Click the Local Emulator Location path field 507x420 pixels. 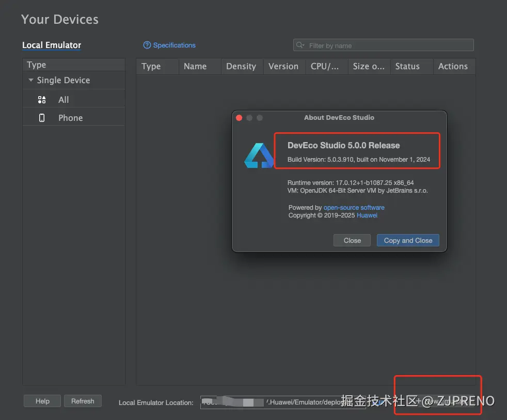click(x=283, y=402)
